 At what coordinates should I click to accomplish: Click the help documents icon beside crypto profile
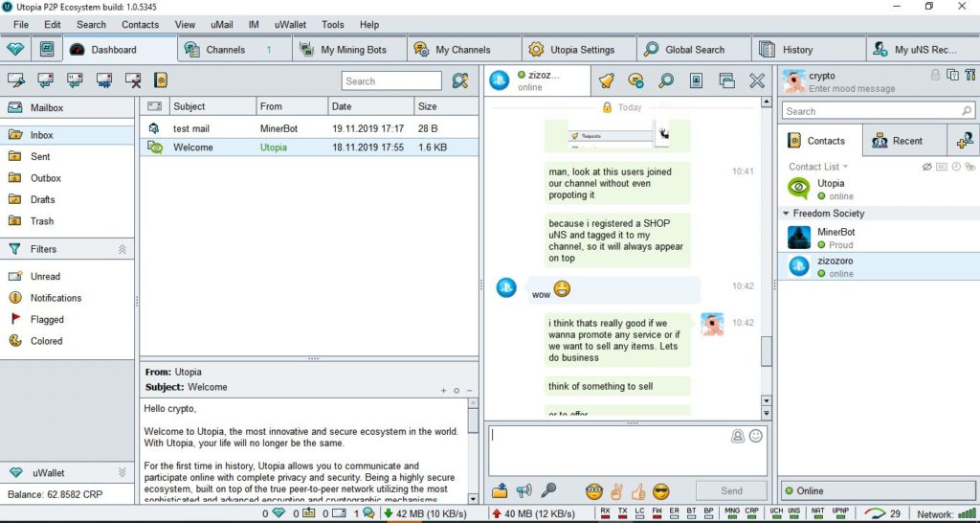(952, 75)
